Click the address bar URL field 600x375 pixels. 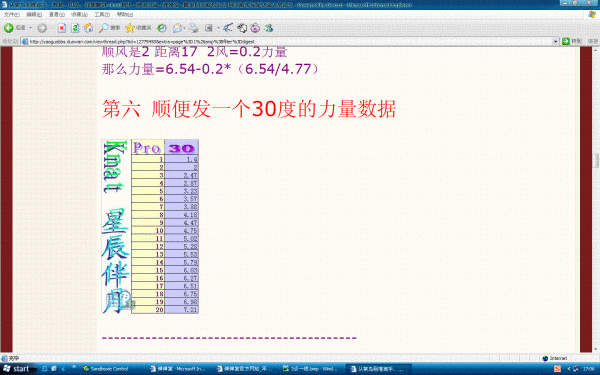point(289,41)
